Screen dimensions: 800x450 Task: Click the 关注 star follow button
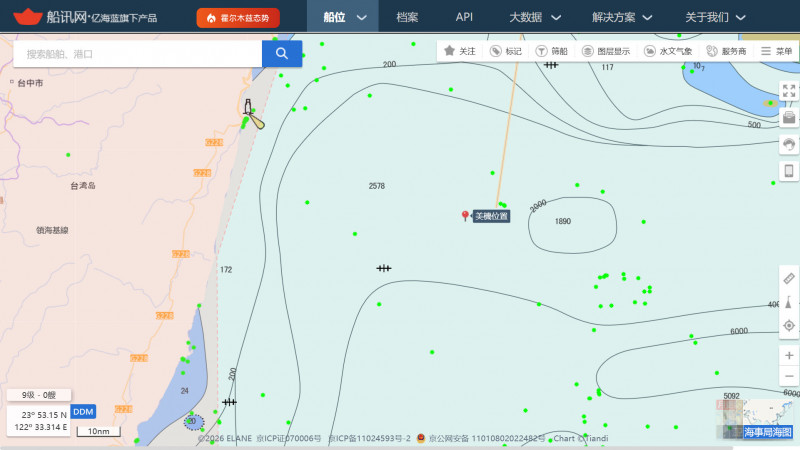click(x=460, y=51)
